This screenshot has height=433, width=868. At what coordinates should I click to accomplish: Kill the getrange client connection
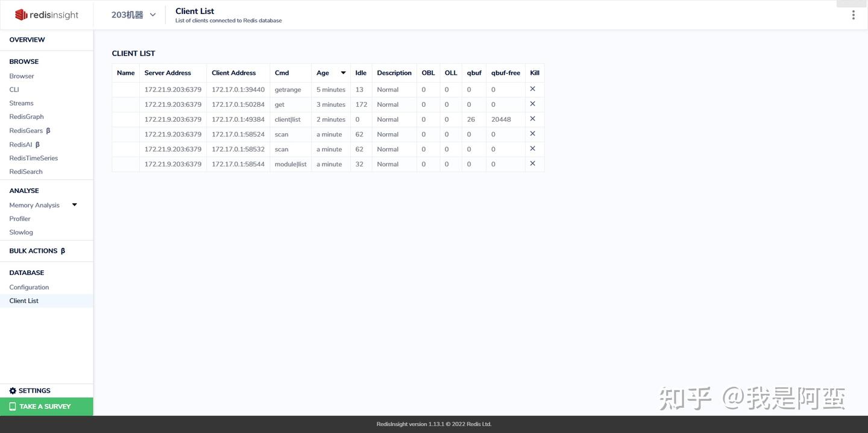click(x=532, y=88)
